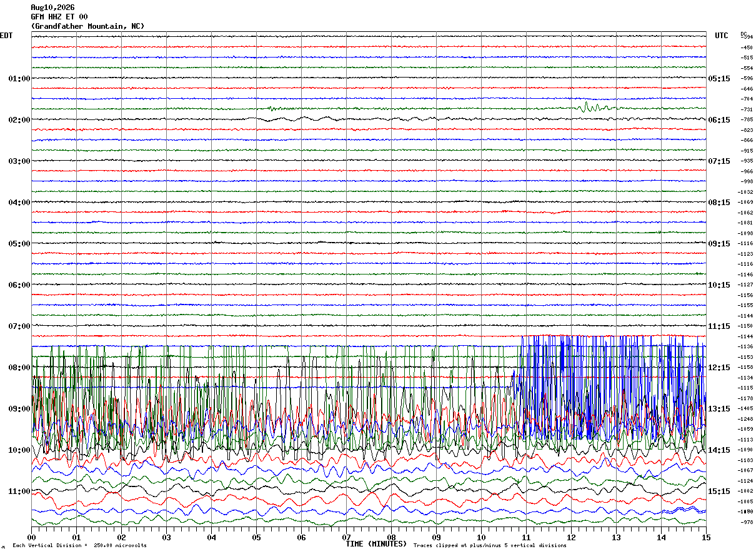
Task: Click the Grandfather Mountain, NC location text
Action: point(87,26)
